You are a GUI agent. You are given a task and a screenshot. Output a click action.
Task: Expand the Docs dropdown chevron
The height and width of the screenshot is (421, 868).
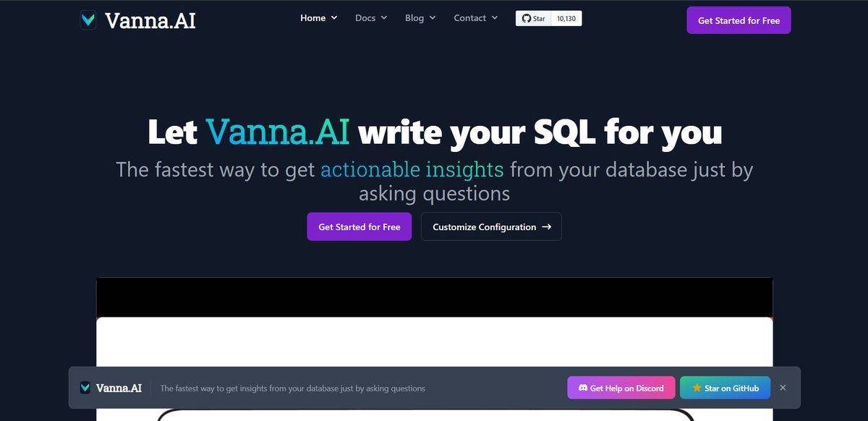click(x=384, y=18)
